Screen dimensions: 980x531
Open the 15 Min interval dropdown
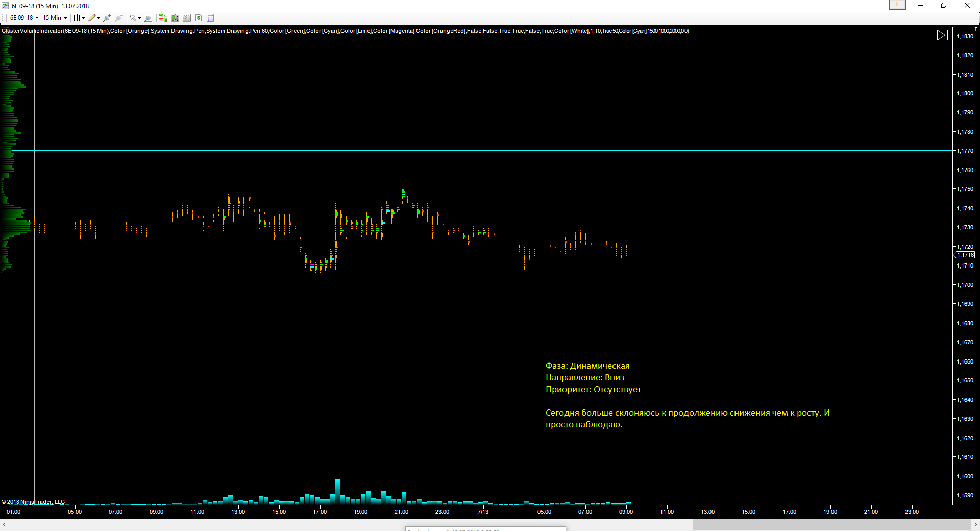pyautogui.click(x=55, y=18)
